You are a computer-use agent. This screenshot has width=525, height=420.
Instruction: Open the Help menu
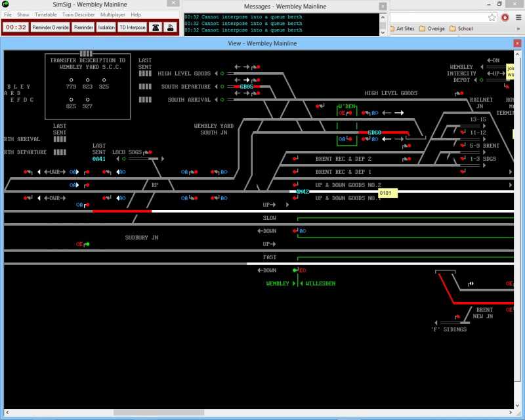(136, 14)
